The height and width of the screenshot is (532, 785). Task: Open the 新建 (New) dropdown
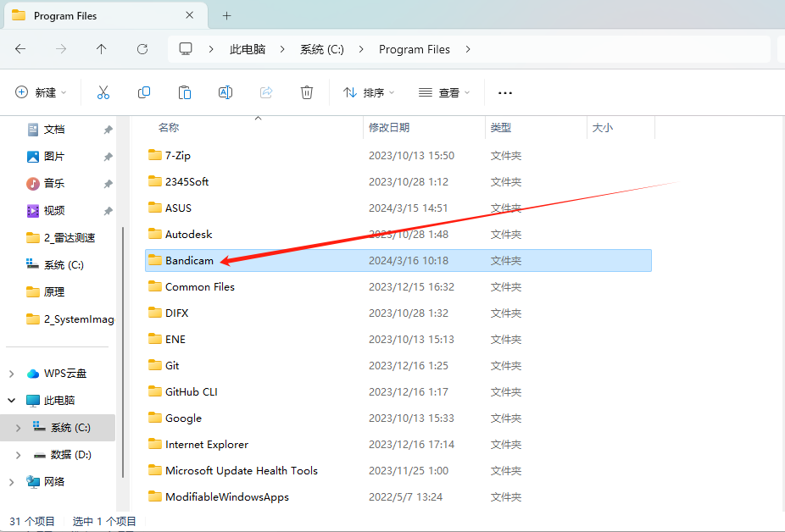click(41, 92)
